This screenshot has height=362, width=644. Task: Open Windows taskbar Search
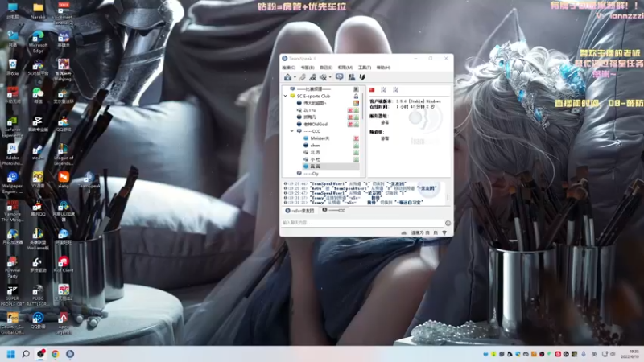click(x=26, y=354)
